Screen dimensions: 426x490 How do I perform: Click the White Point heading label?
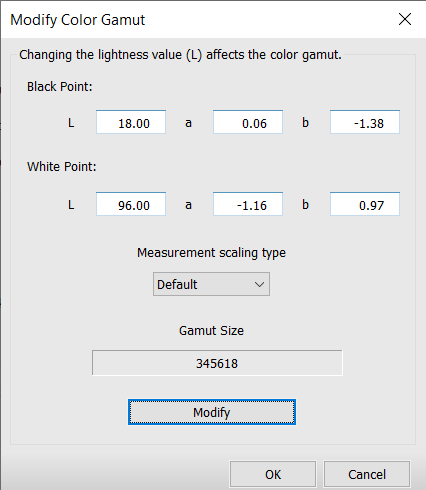pos(62,166)
